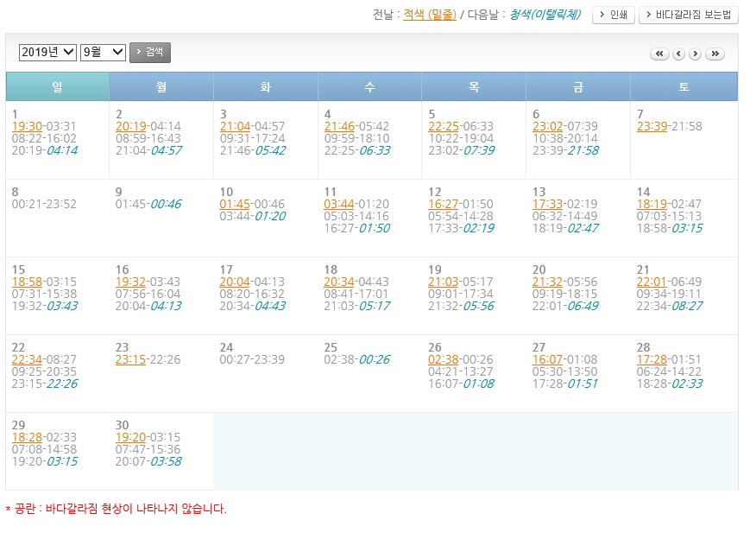
Task: Click underlined 22:34 on day 22
Action: [27, 359]
